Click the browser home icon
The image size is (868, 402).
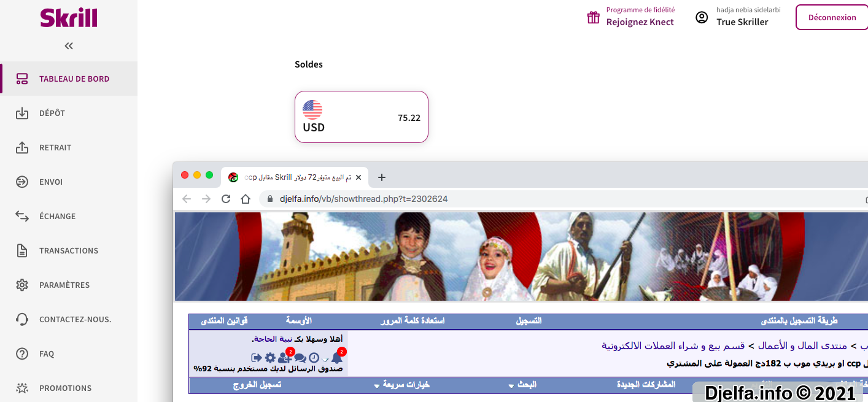click(246, 199)
